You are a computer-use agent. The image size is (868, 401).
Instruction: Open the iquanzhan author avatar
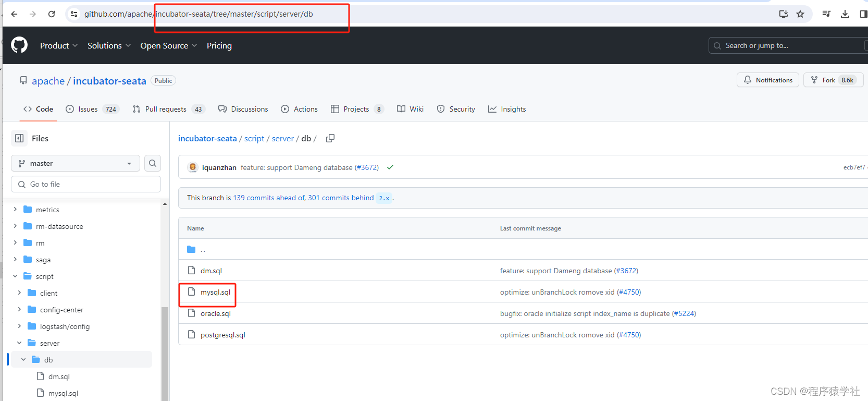[193, 167]
